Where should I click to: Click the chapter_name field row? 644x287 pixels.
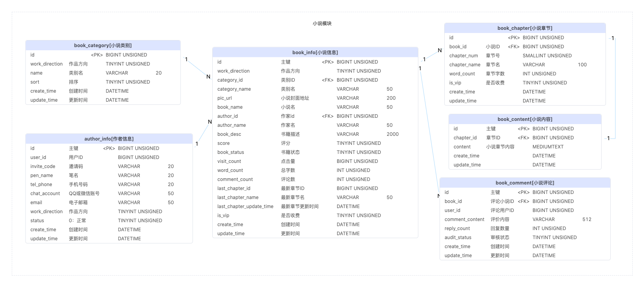(525, 65)
